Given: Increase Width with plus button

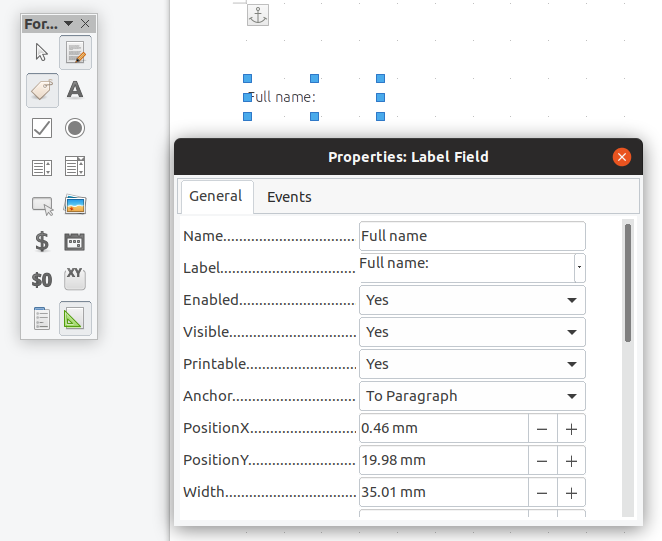Looking at the screenshot, I should 571,493.
